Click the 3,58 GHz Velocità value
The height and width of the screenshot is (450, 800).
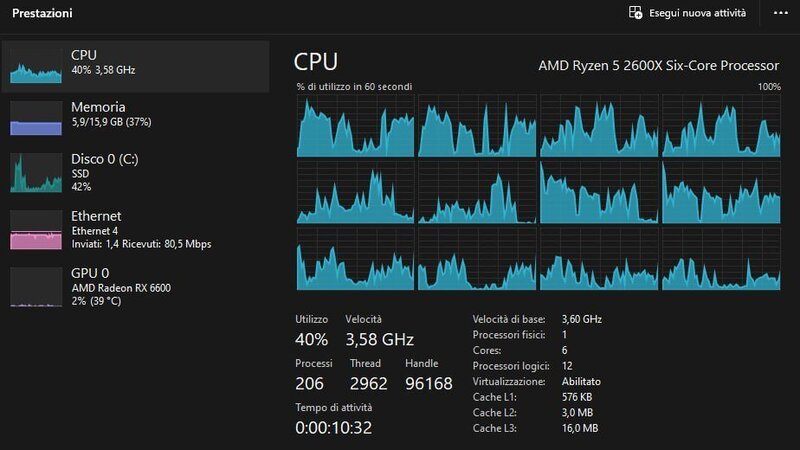pyautogui.click(x=379, y=339)
